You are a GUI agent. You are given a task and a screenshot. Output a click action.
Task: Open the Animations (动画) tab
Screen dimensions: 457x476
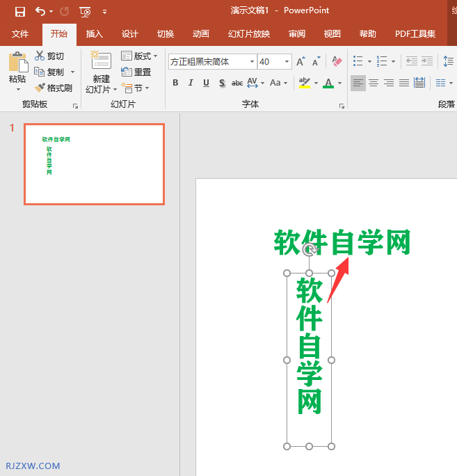(200, 34)
